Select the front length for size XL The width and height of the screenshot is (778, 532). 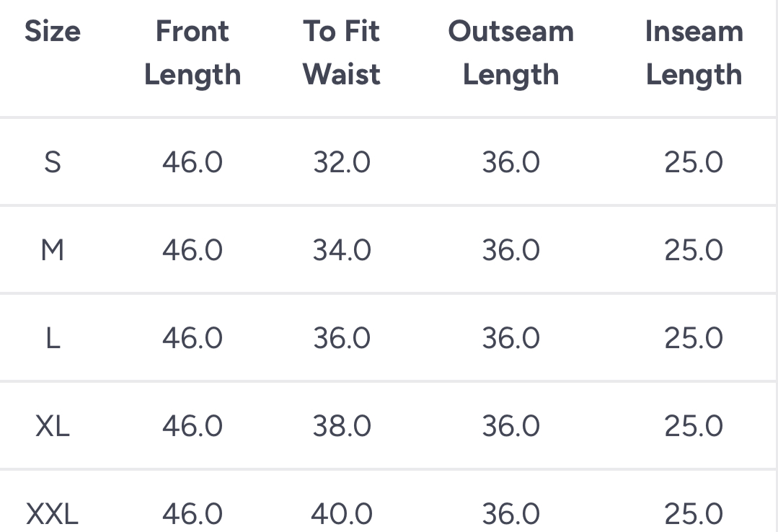coord(193,427)
